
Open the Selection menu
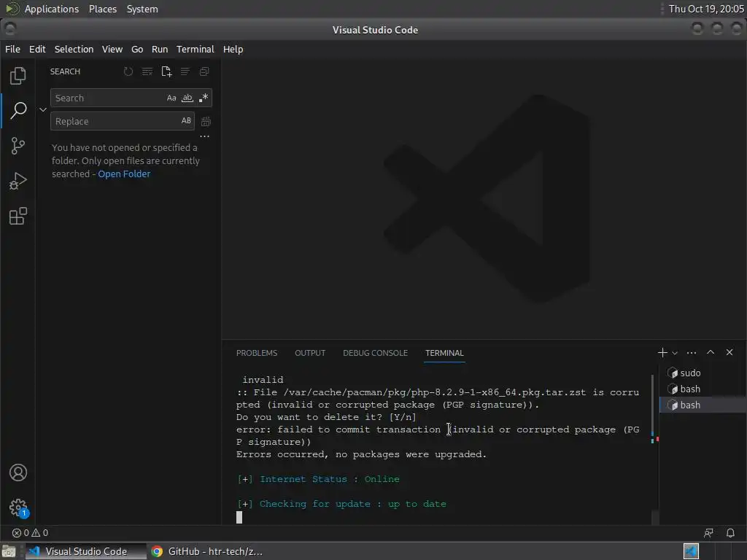coord(74,49)
